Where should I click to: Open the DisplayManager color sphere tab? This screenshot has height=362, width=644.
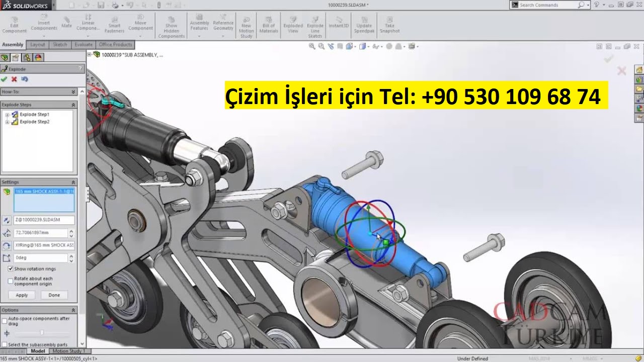pyautogui.click(x=38, y=57)
